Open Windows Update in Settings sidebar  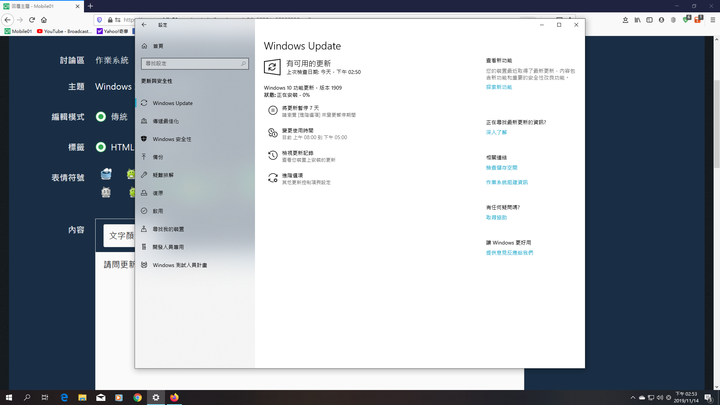[x=173, y=103]
